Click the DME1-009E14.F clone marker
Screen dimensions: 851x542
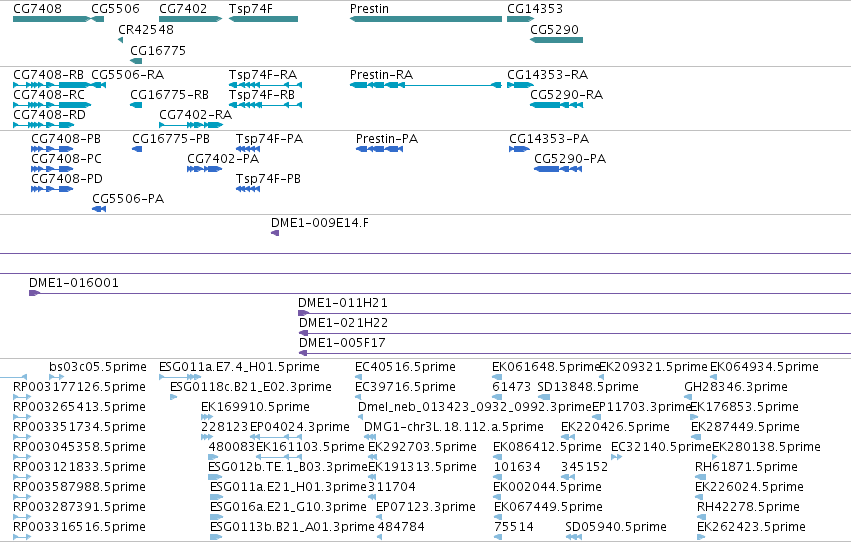pyautogui.click(x=275, y=233)
